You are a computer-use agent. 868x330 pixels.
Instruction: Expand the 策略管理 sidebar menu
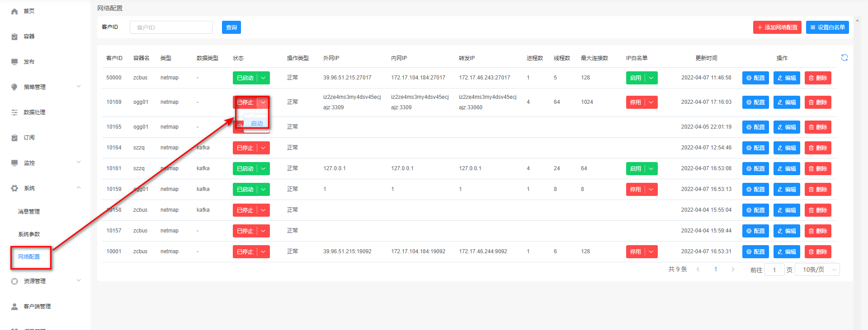pos(45,87)
